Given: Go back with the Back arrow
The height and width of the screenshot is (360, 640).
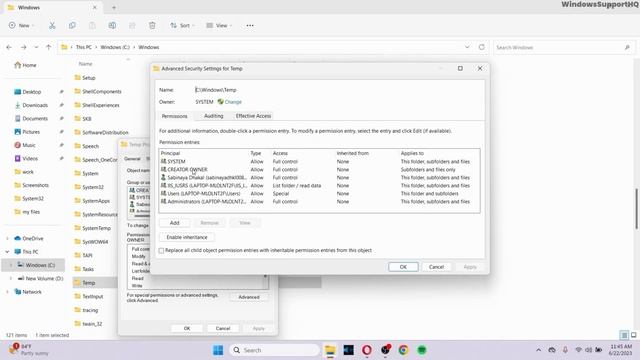Looking at the screenshot, I should pos(9,47).
